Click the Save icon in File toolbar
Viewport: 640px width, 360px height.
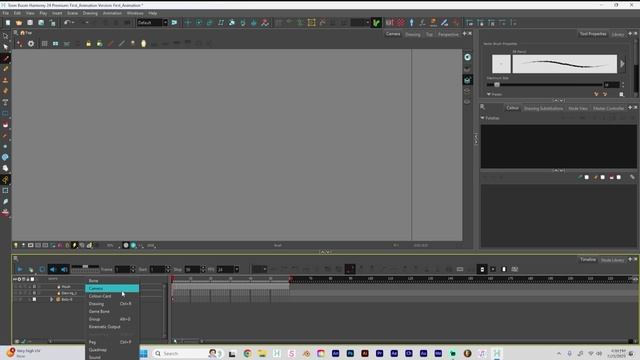pyautogui.click(x=30, y=23)
